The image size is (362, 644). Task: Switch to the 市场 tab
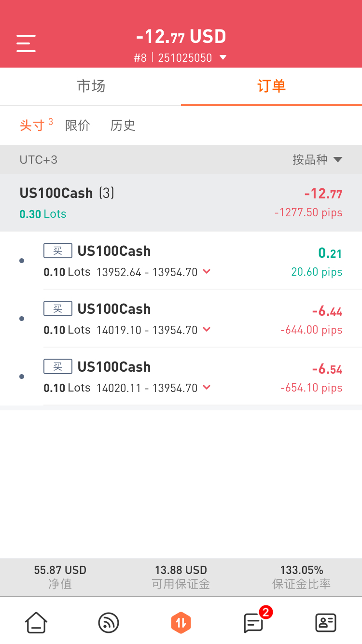click(91, 86)
